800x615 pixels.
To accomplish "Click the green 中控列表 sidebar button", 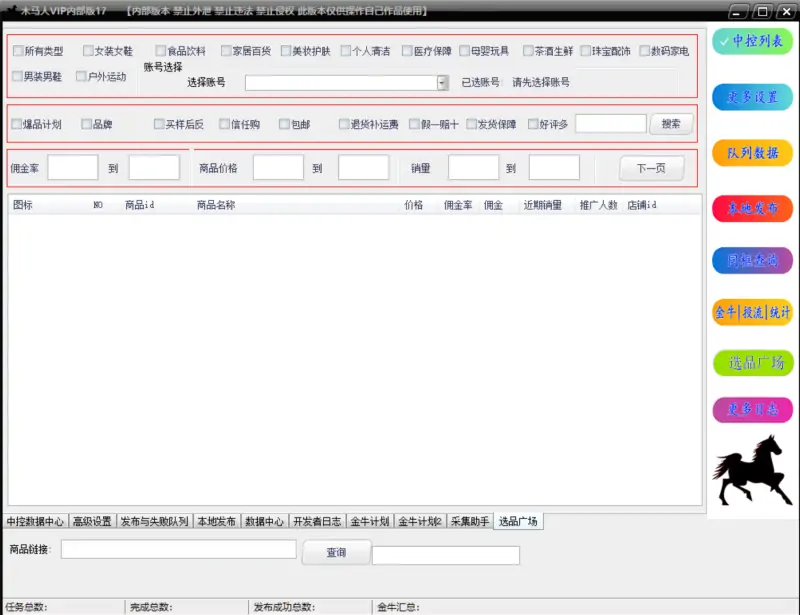I will tap(752, 41).
